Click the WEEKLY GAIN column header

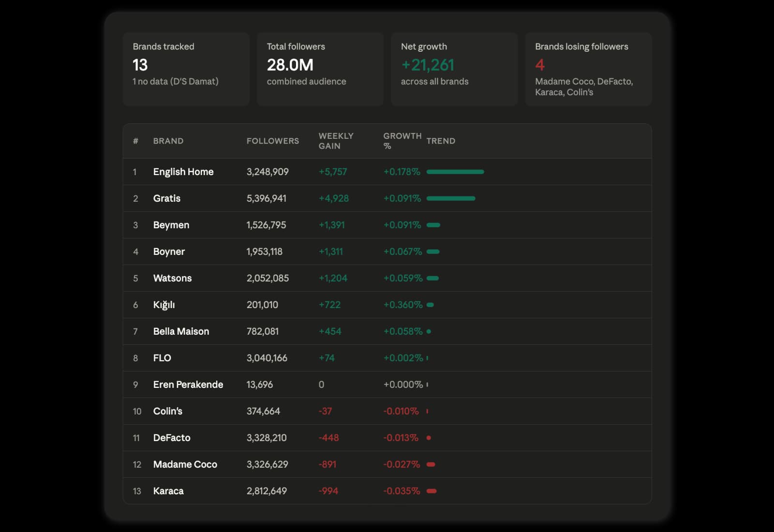click(x=336, y=141)
